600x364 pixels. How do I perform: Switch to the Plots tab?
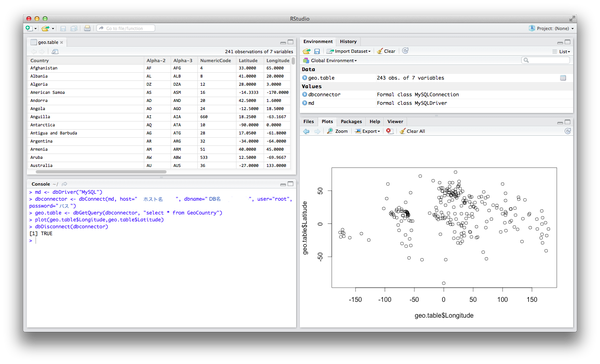(327, 121)
